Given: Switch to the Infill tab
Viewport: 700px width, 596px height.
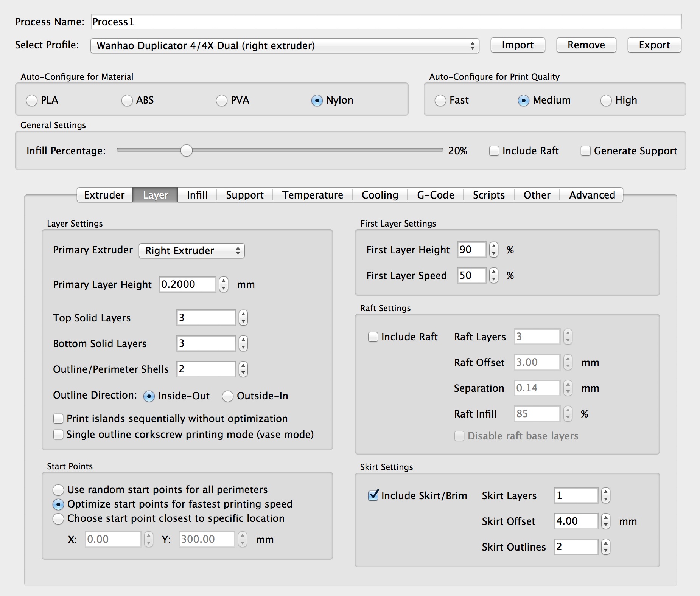Looking at the screenshot, I should coord(197,195).
